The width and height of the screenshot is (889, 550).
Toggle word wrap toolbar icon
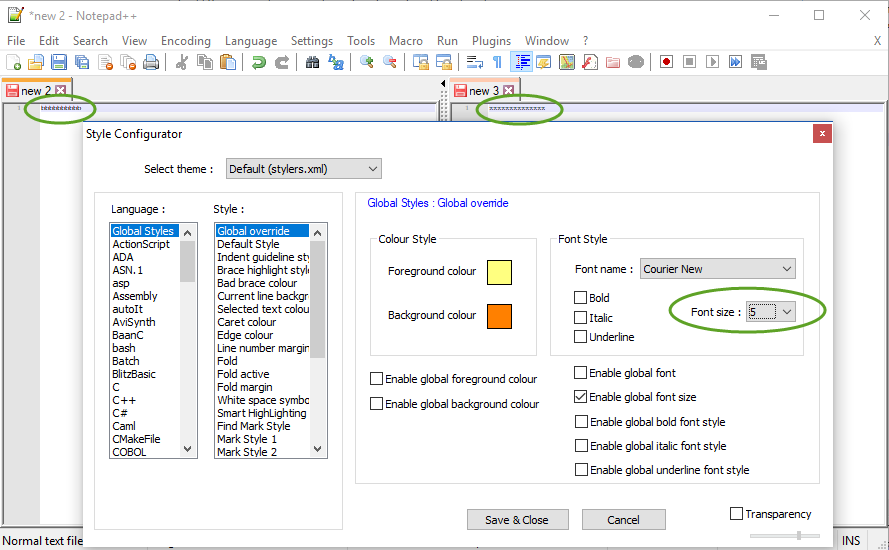(x=474, y=62)
